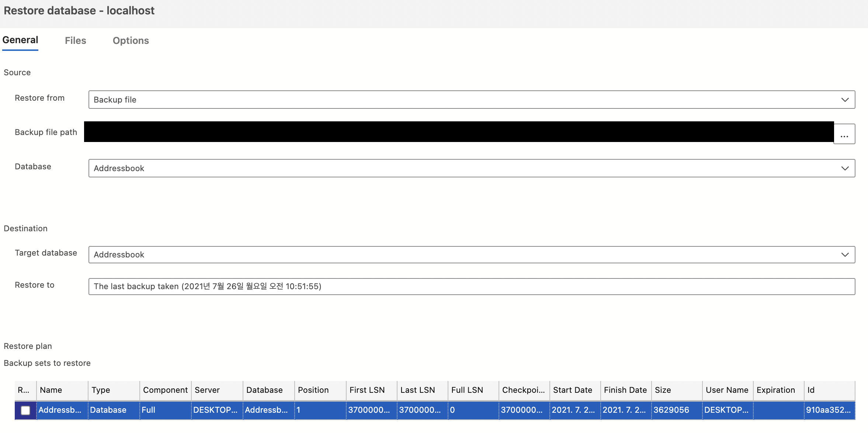Click the Restore to text field

click(471, 287)
